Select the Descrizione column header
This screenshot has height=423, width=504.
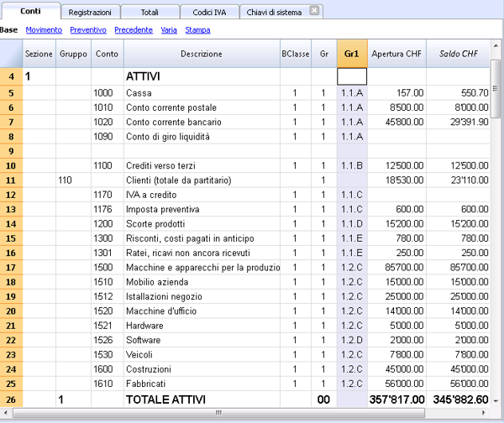tap(202, 54)
